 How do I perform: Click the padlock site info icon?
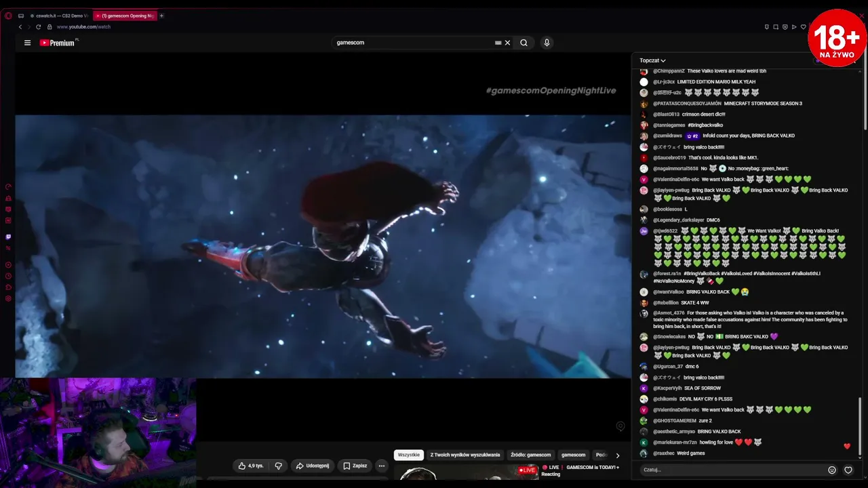click(x=50, y=27)
